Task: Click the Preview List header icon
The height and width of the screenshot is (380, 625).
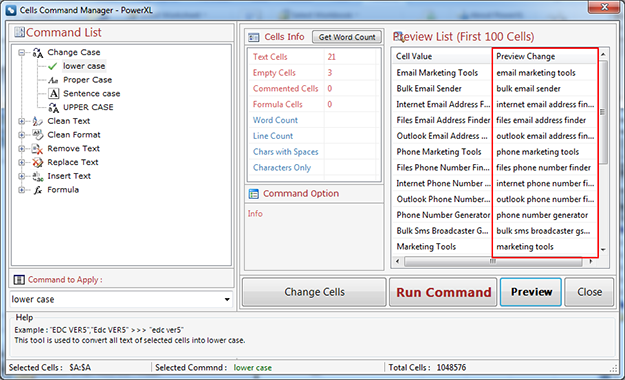Action: [398, 36]
